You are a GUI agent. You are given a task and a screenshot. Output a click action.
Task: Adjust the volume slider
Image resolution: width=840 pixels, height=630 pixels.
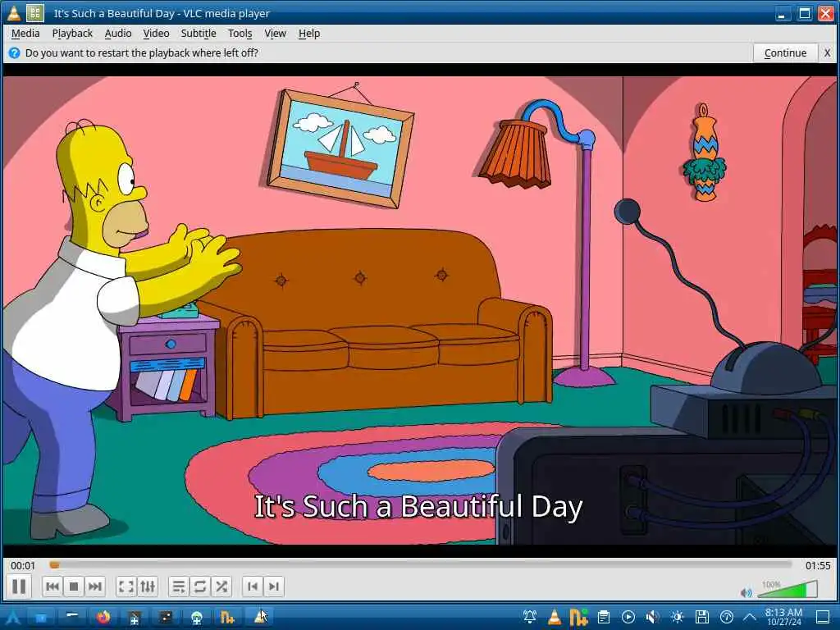pyautogui.click(x=787, y=590)
